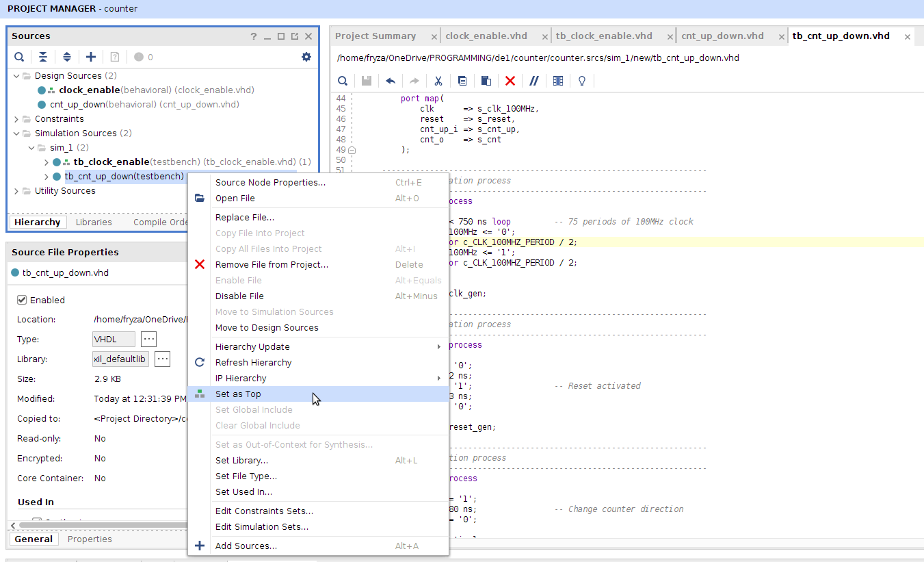Toggle column selection mode icon
This screenshot has width=924, height=562.
click(558, 81)
